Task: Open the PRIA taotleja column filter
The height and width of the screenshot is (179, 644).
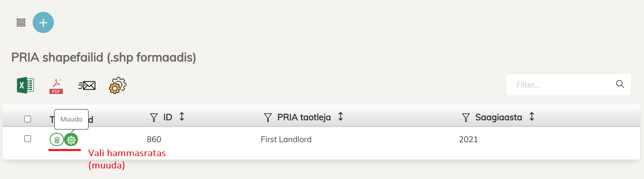Action: click(268, 117)
